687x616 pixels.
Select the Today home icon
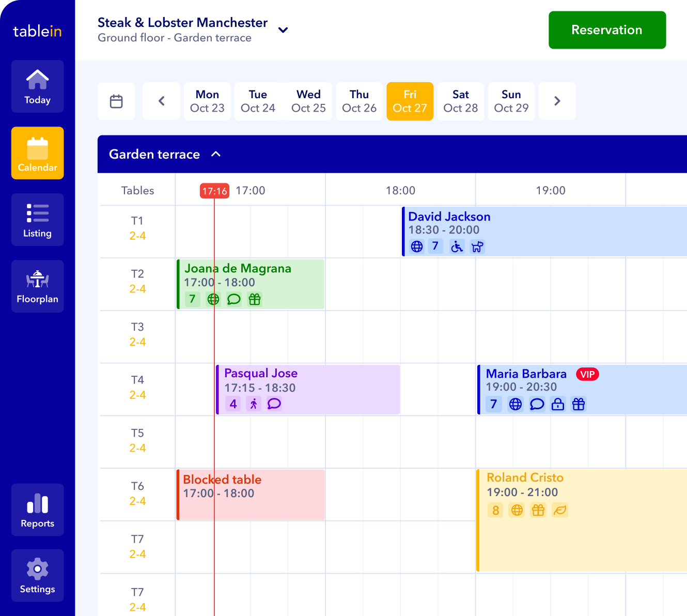click(37, 86)
